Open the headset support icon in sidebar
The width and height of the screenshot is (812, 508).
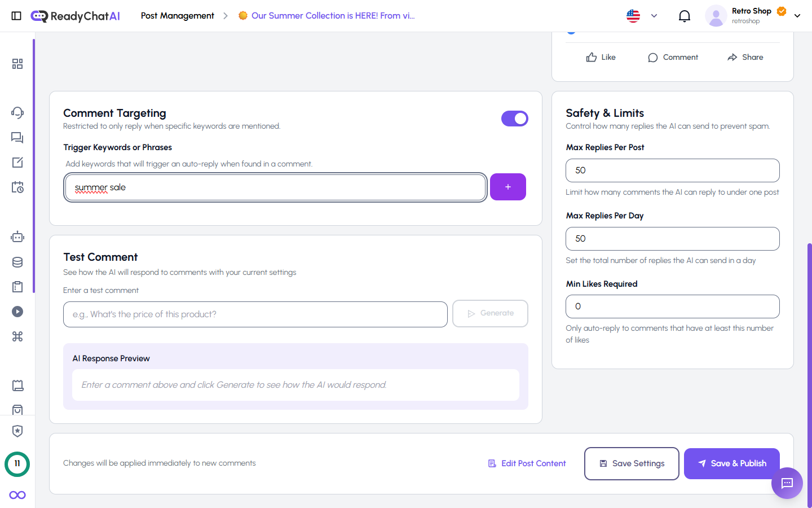tap(17, 112)
